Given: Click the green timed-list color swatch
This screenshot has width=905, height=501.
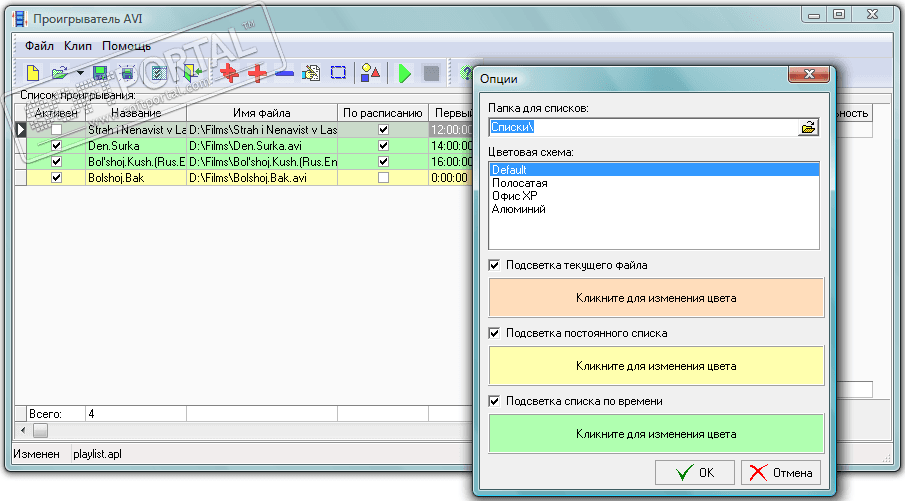Looking at the screenshot, I should click(x=656, y=434).
